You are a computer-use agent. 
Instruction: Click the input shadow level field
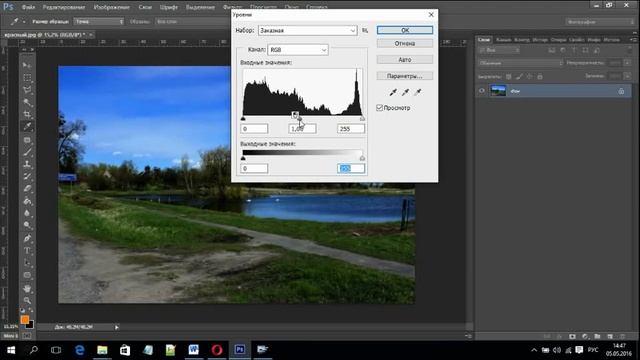click(x=254, y=129)
